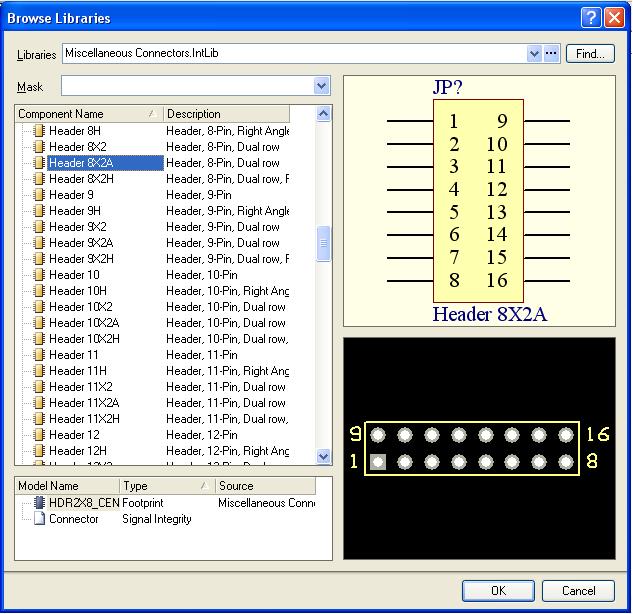Click the Libraries combo box text field

click(x=294, y=53)
